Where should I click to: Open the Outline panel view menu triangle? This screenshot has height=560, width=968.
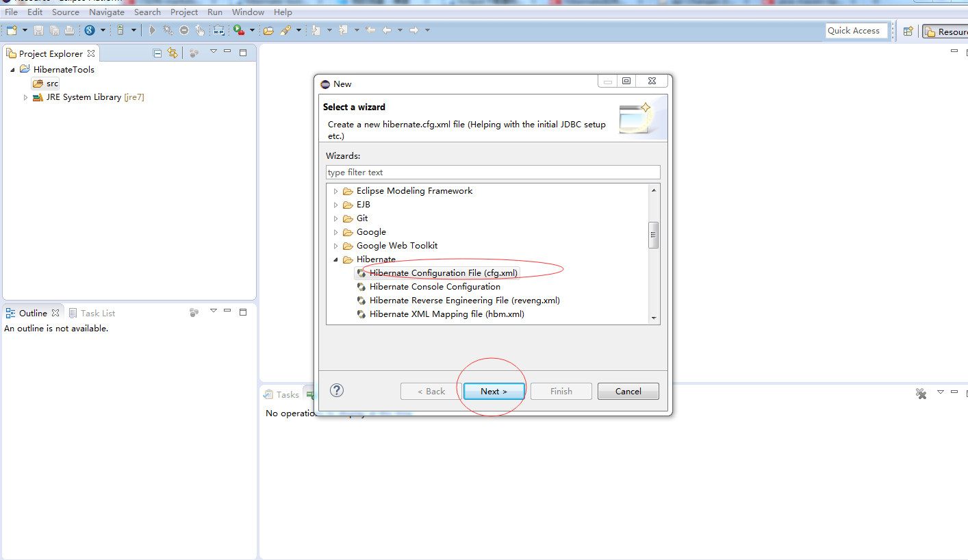pyautogui.click(x=213, y=311)
